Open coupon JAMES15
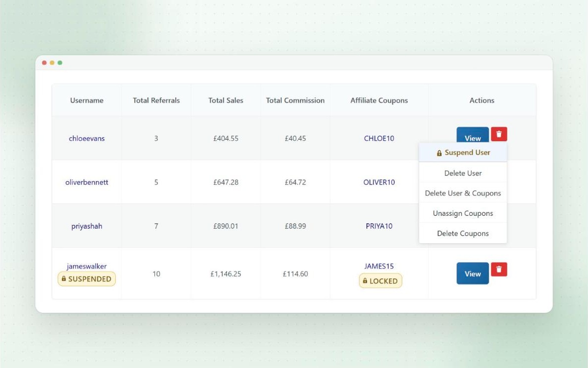Image resolution: width=588 pixels, height=368 pixels. point(379,266)
